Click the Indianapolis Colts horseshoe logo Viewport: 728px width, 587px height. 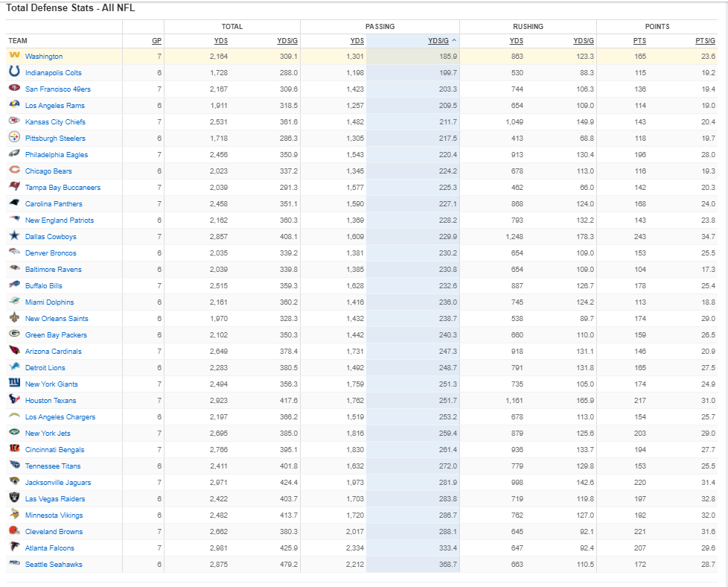[14, 71]
